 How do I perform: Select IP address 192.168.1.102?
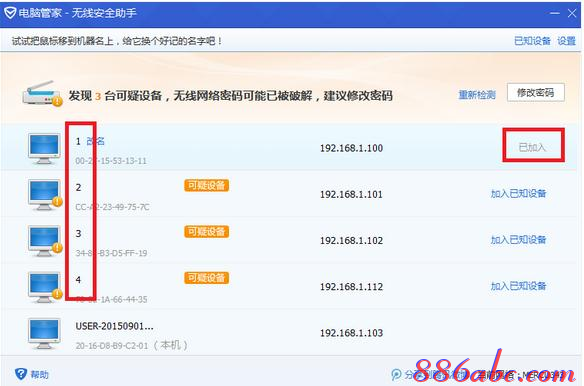tap(351, 241)
